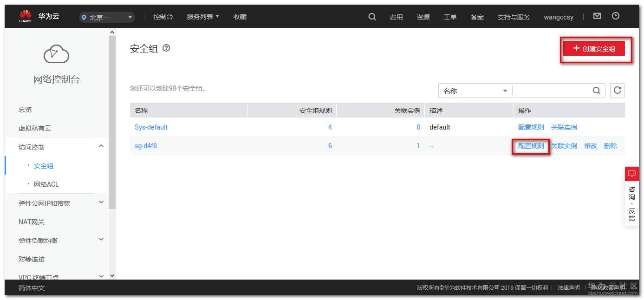Click the 创建安全组 button

pyautogui.click(x=594, y=48)
